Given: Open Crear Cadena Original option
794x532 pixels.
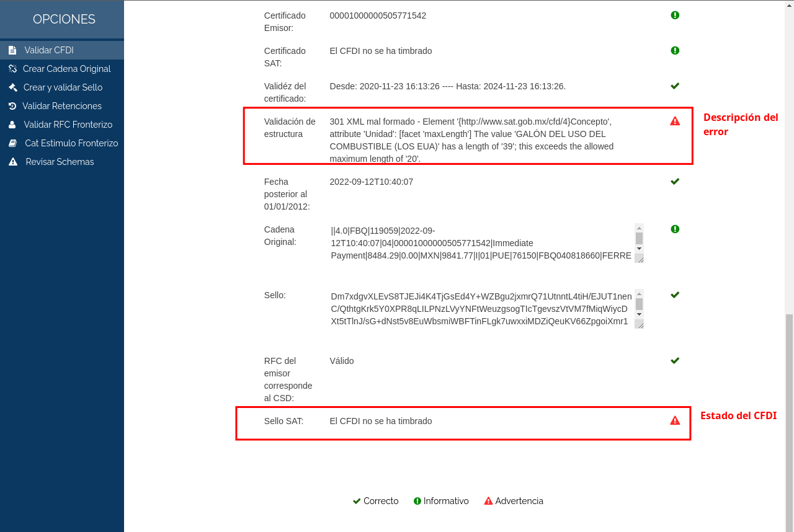Looking at the screenshot, I should pos(62,69).
